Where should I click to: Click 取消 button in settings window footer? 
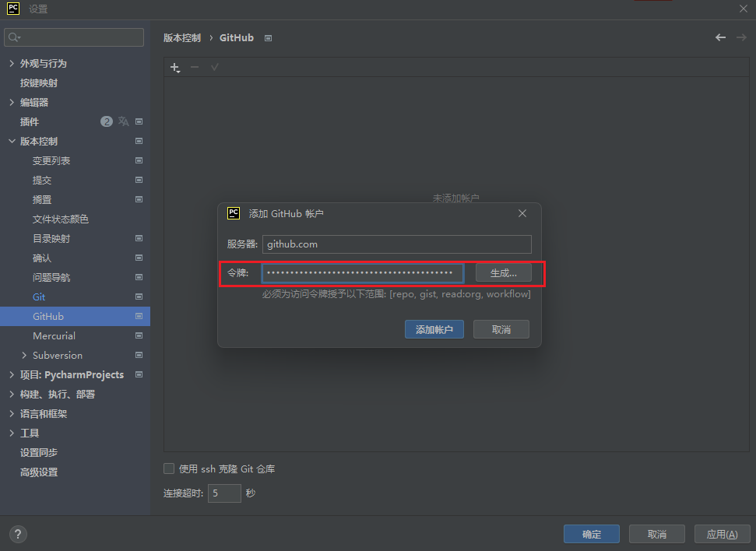coord(657,534)
